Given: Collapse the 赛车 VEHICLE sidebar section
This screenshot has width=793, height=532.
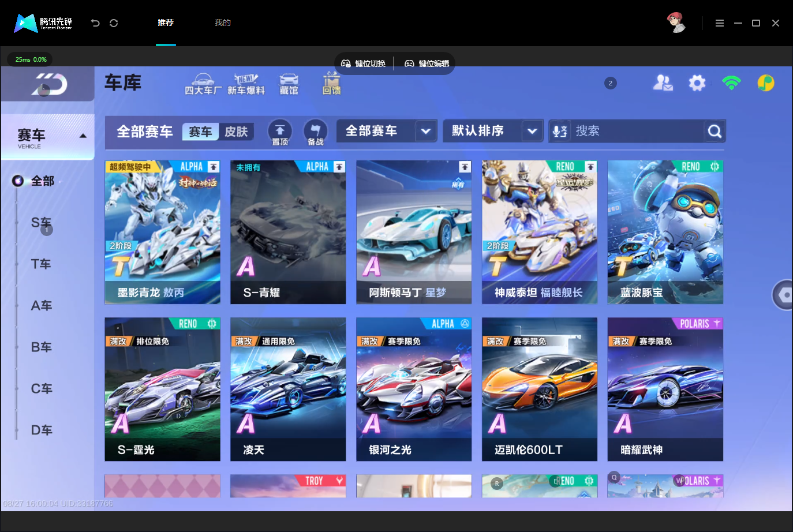Looking at the screenshot, I should pos(83,136).
